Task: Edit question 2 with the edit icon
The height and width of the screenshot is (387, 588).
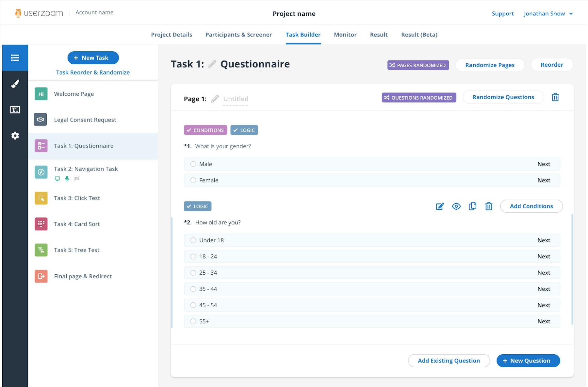Action: pos(440,206)
